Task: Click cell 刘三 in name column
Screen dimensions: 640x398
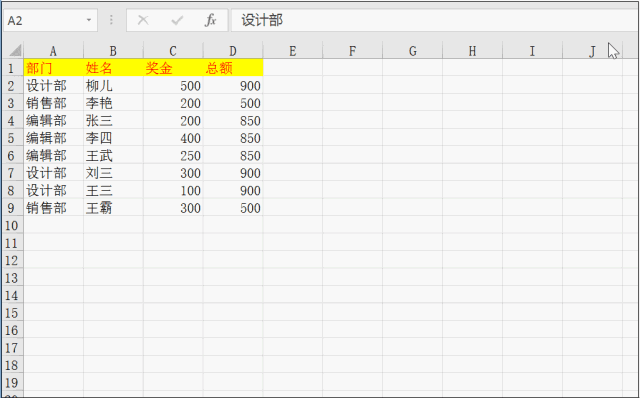Action: 113,173
